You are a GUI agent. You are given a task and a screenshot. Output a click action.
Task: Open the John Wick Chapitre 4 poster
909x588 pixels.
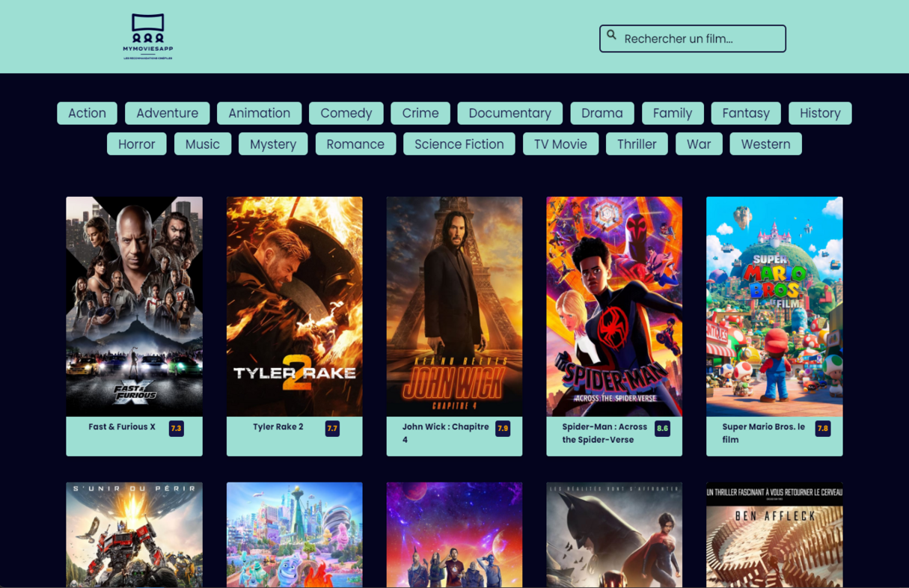(x=454, y=306)
